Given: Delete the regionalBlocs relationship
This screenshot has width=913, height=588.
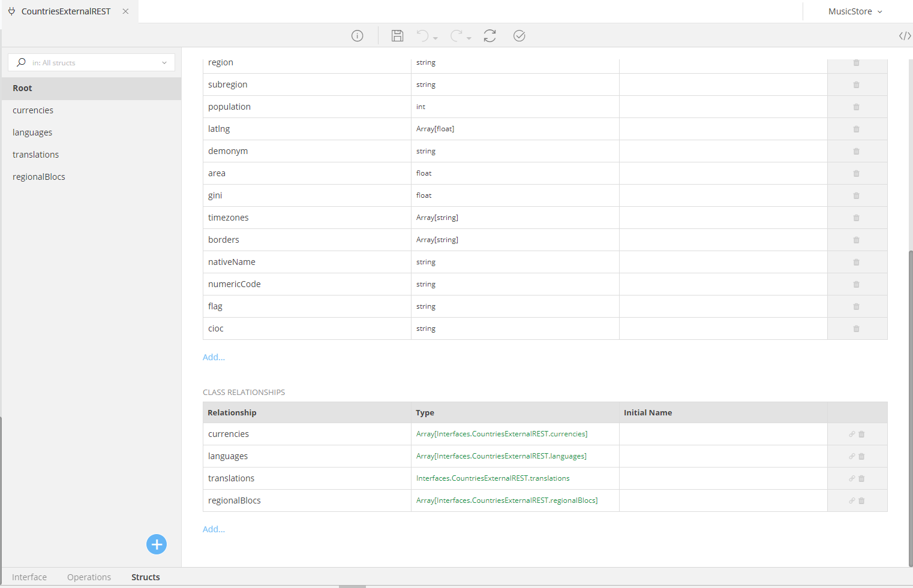Looking at the screenshot, I should [x=861, y=500].
